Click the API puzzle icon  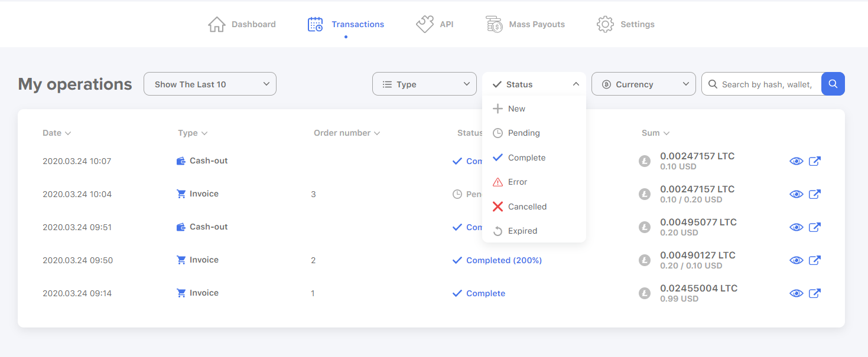(425, 24)
